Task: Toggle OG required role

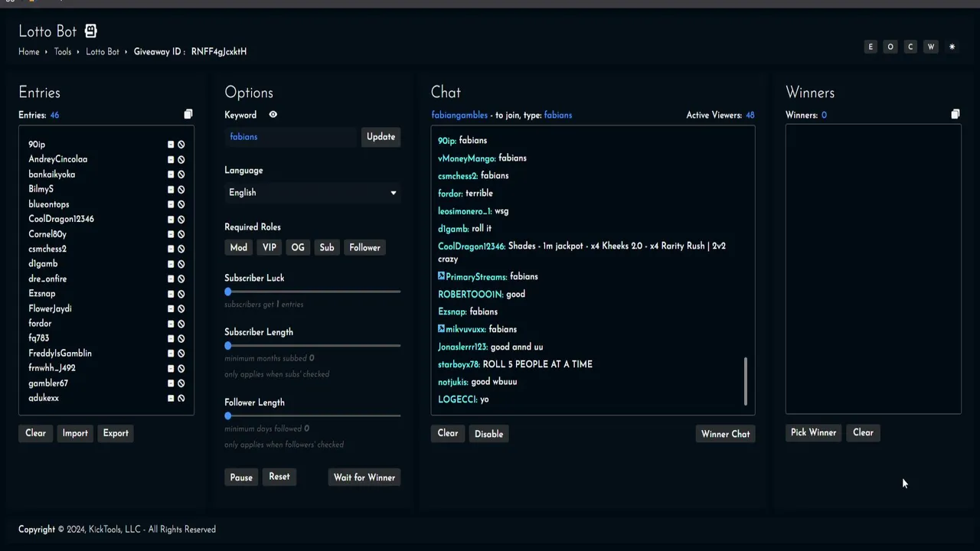Action: pos(298,248)
